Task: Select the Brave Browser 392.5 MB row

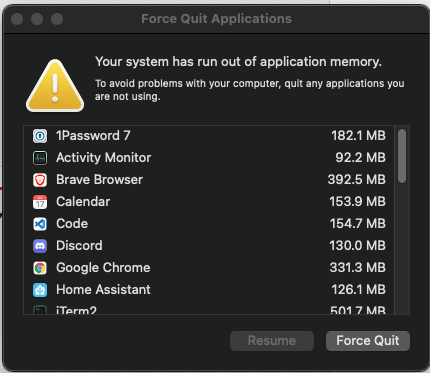Action: (209, 180)
